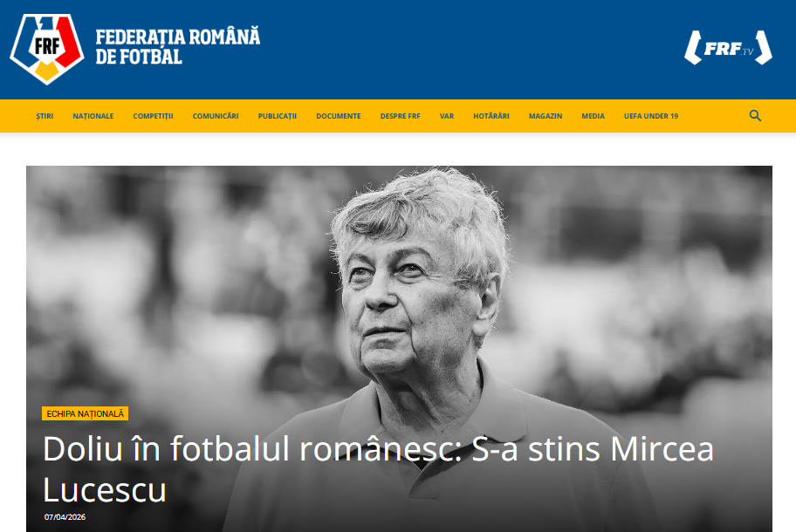
Task: Click the Echipa Națională category tag
Action: (85, 414)
